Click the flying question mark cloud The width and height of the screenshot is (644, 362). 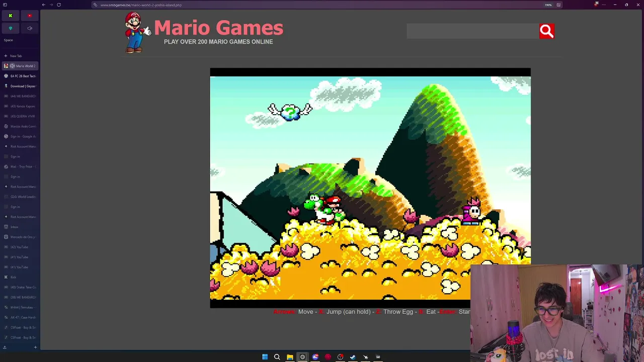(290, 112)
